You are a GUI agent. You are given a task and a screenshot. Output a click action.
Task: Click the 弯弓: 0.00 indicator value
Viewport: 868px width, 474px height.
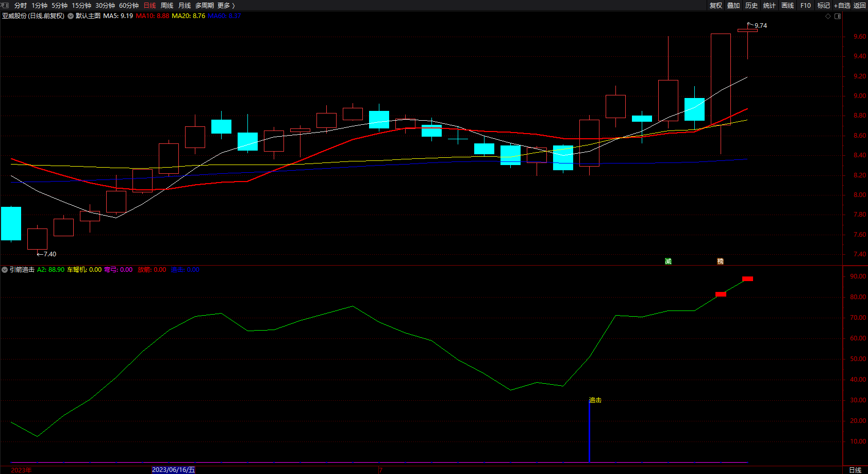click(119, 270)
